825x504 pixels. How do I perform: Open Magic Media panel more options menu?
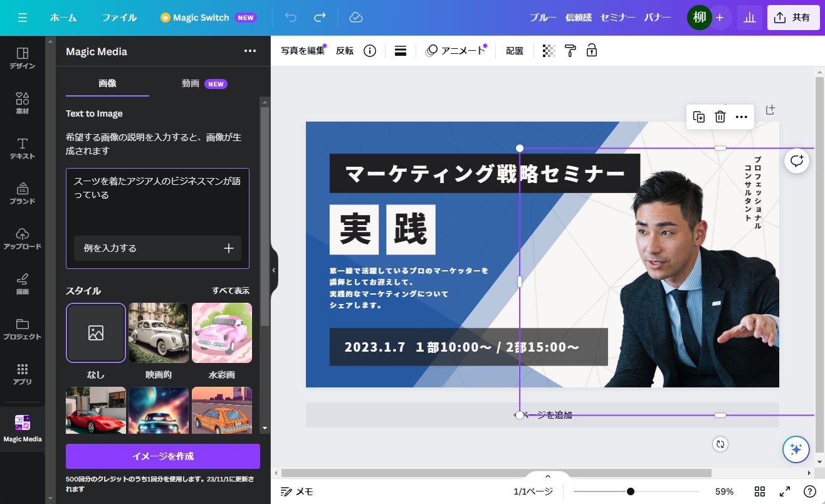point(250,51)
